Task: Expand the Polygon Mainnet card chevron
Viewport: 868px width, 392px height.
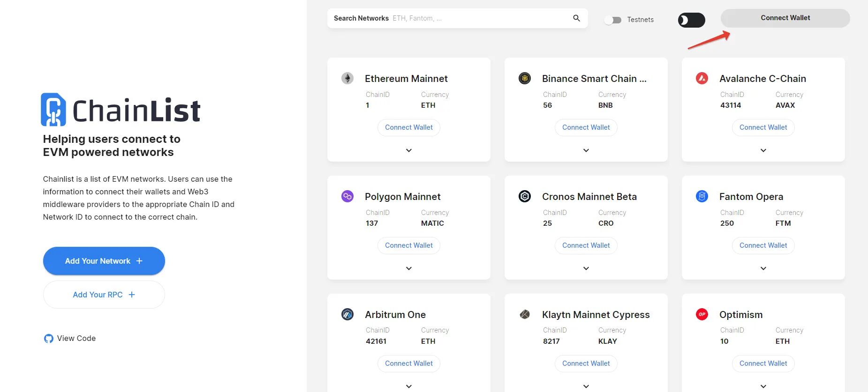Action: point(409,268)
